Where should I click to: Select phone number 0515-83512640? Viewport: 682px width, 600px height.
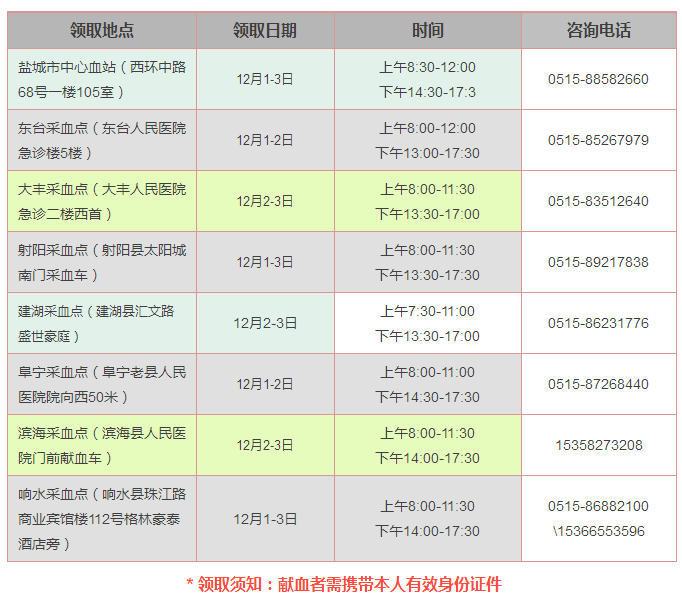598,201
